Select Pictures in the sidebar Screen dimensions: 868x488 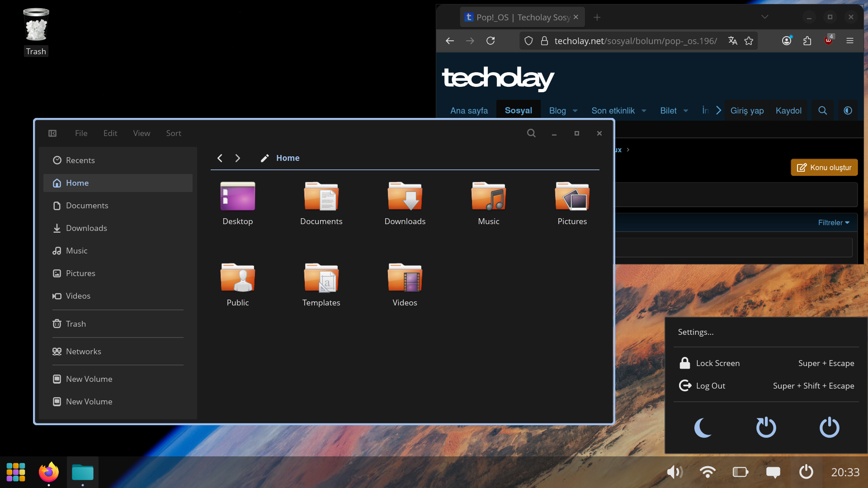click(118, 273)
